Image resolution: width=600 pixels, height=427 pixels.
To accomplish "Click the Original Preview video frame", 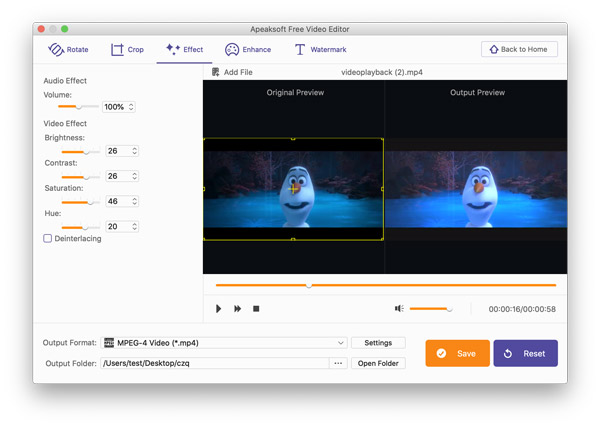I will (x=293, y=189).
